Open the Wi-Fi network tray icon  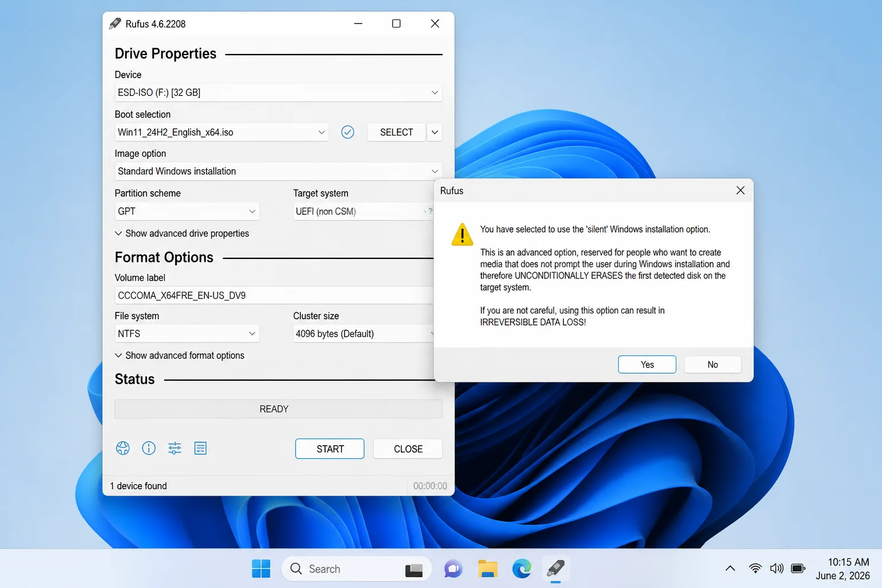click(756, 568)
